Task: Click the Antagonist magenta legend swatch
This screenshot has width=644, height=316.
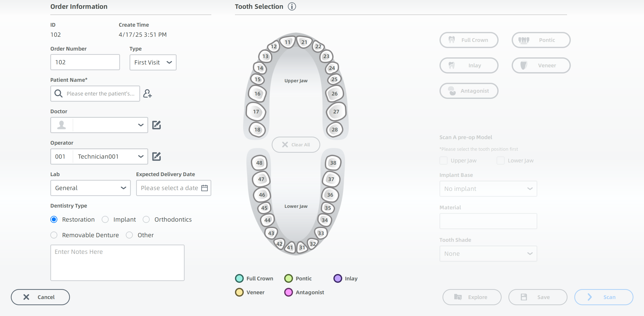Action: (289, 292)
